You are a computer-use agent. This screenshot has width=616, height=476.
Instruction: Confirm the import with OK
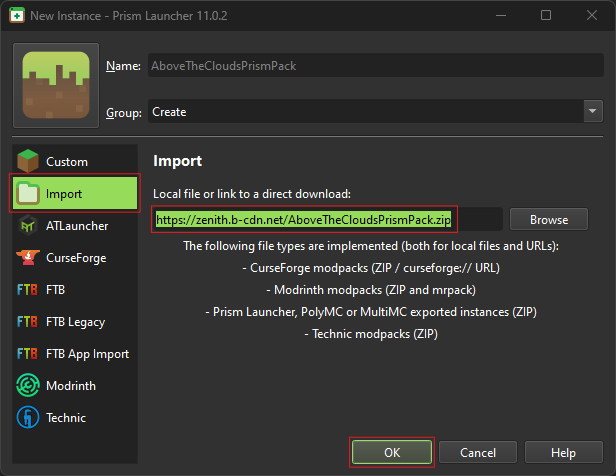392,452
